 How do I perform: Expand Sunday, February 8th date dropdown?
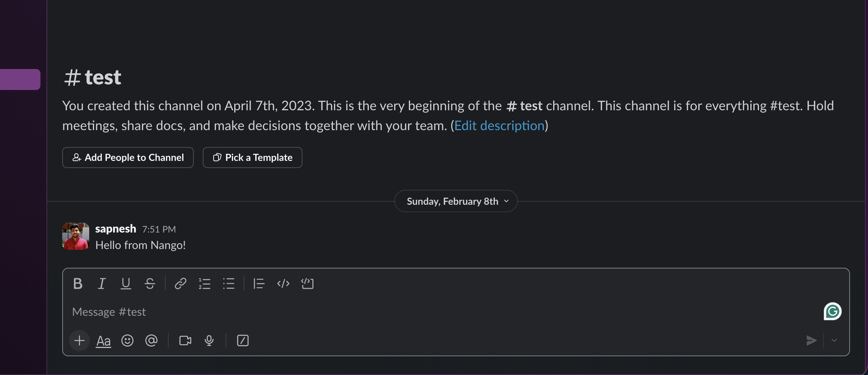pyautogui.click(x=456, y=201)
